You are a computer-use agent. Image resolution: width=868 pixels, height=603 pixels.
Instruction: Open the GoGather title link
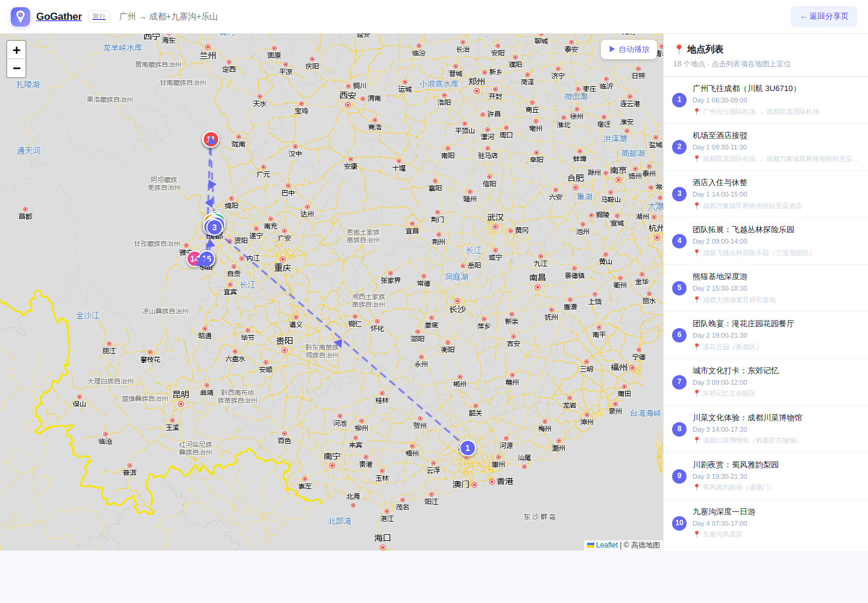tap(59, 17)
